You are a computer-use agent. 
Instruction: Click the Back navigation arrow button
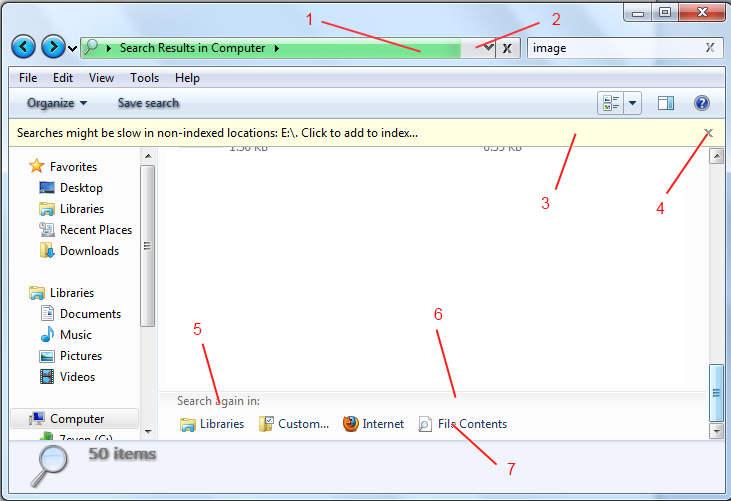coord(24,47)
